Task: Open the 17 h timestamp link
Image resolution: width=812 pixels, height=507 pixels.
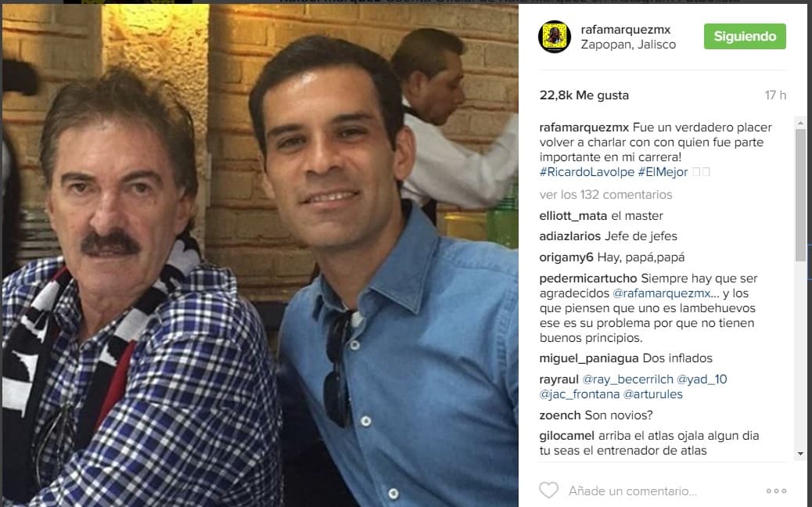Action: pyautogui.click(x=775, y=95)
